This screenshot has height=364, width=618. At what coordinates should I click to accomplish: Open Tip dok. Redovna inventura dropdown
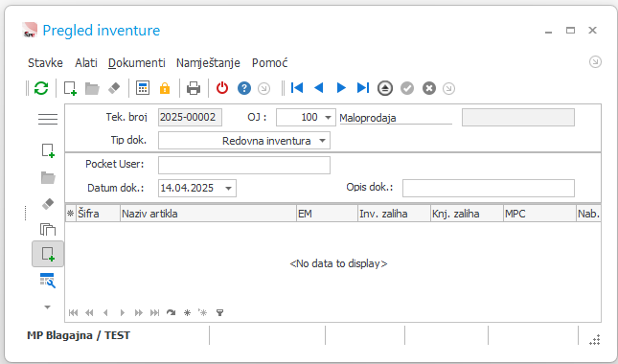click(x=322, y=141)
